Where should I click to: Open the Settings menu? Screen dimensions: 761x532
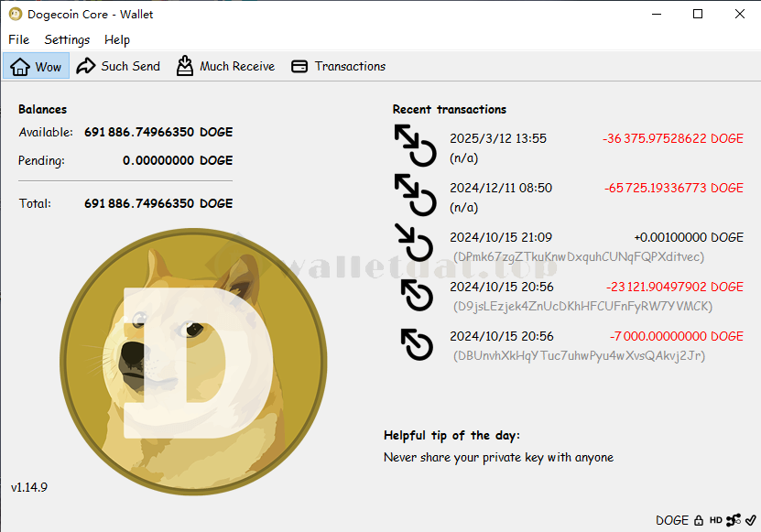(67, 39)
